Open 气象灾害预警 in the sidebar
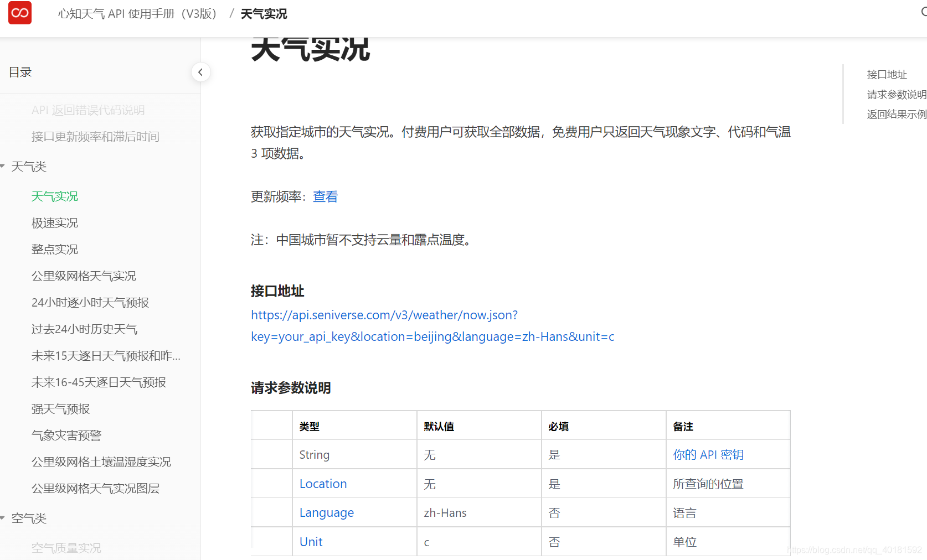This screenshot has width=927, height=560. pos(66,435)
